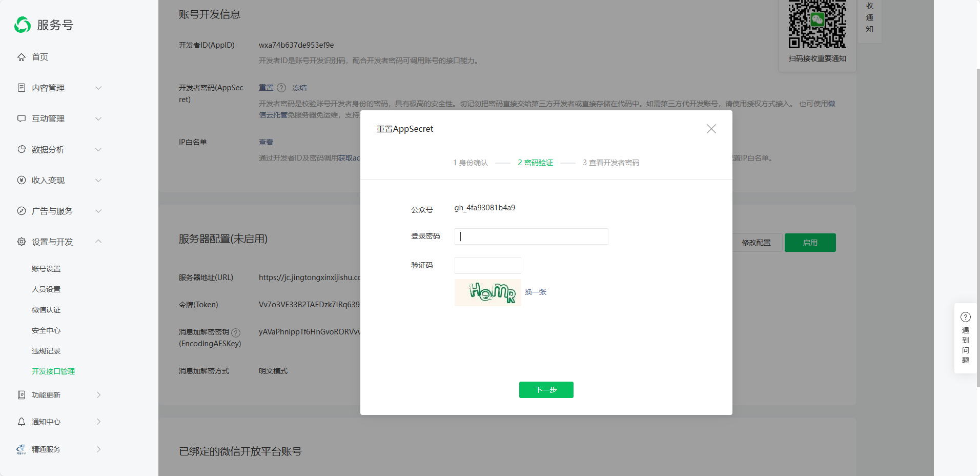This screenshot has width=980, height=476.
Task: Click the 互动管理 chat bubble icon
Action: click(x=22, y=118)
